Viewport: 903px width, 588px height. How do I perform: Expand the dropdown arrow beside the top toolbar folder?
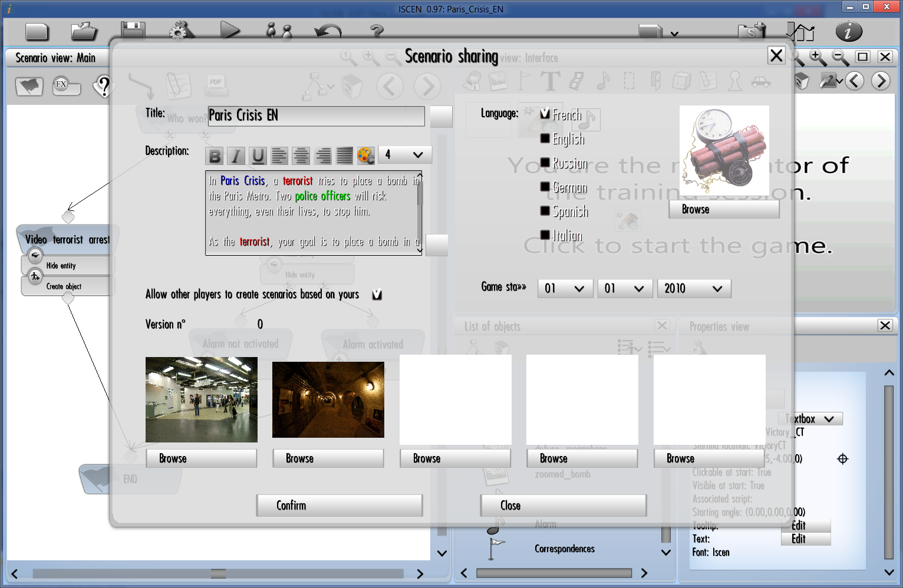click(x=674, y=34)
